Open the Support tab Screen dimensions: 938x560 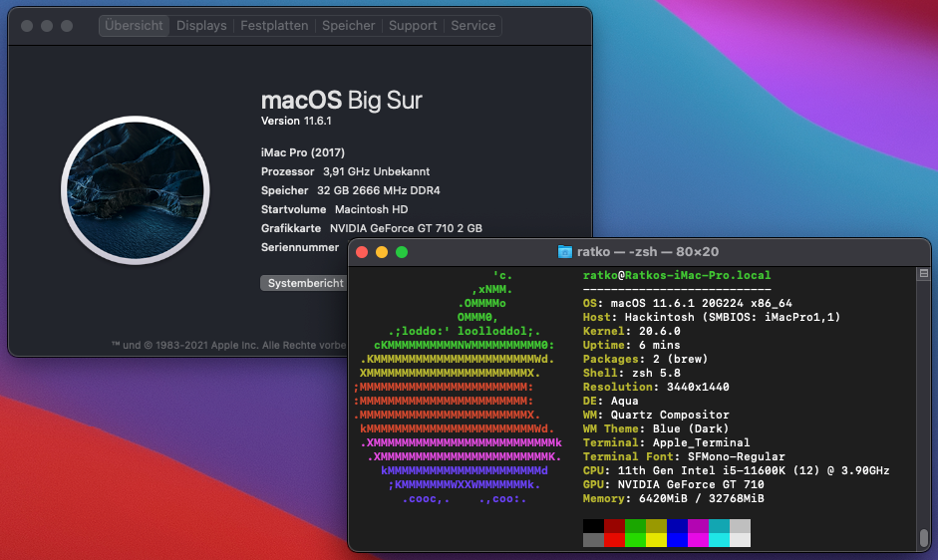tap(413, 26)
